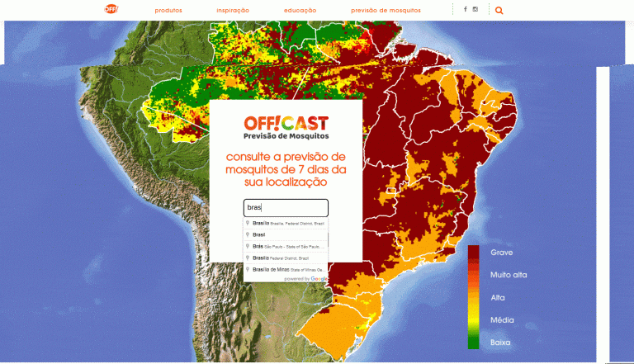Click the 'Média' legend label
Viewport: 634px width, 364px height.
502,320
